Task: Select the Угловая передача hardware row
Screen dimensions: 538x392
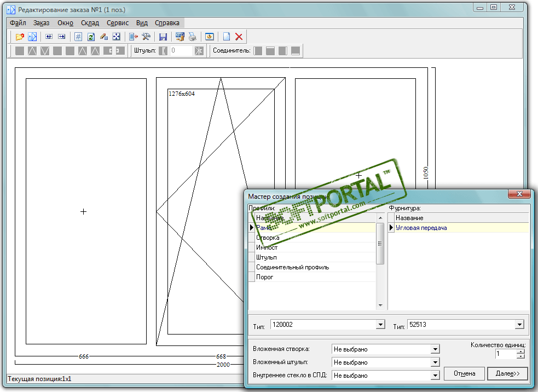Action: pyautogui.click(x=461, y=228)
